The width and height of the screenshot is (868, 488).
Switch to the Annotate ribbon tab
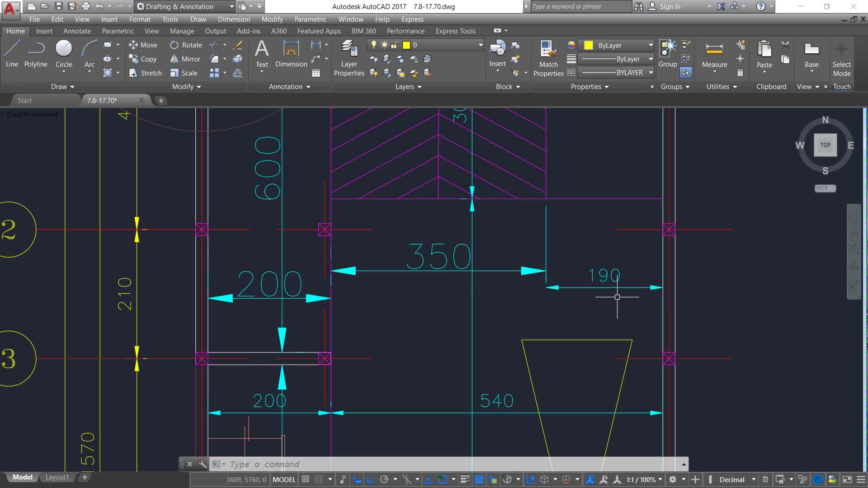pos(77,31)
